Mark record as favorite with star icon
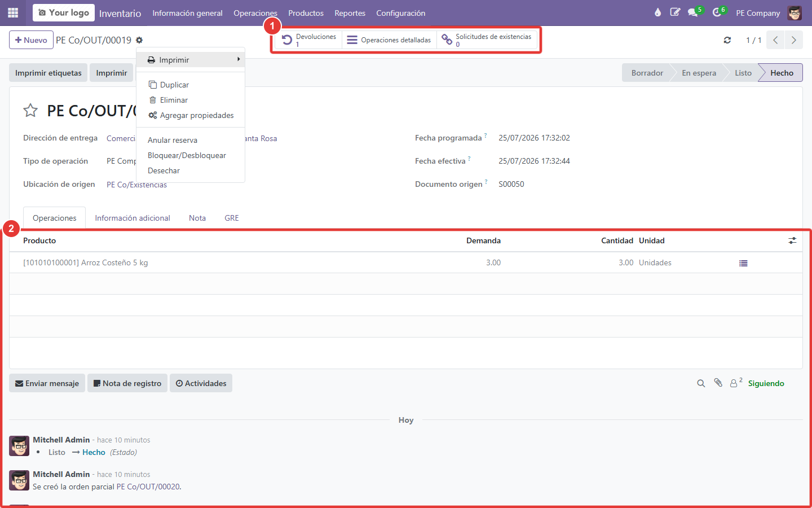812x508 pixels. click(30, 111)
